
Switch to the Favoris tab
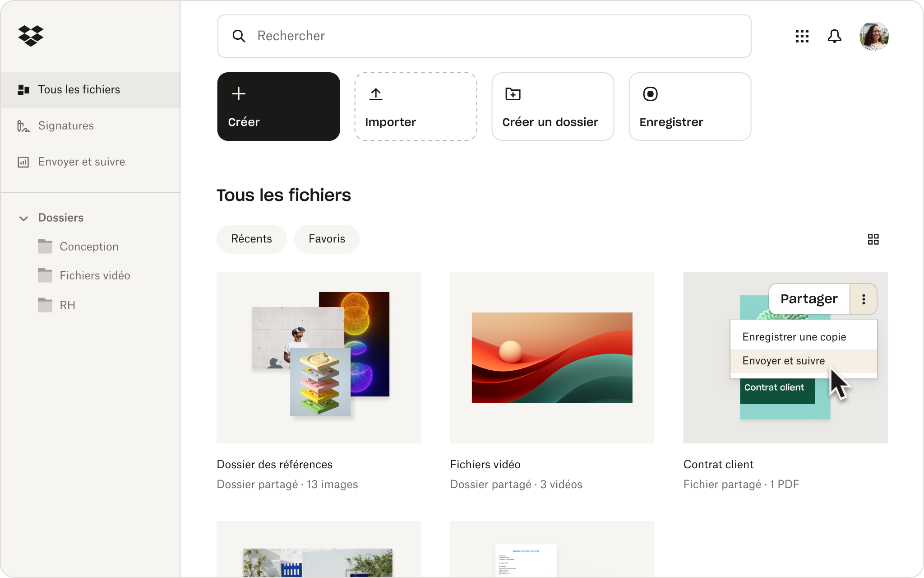point(326,238)
